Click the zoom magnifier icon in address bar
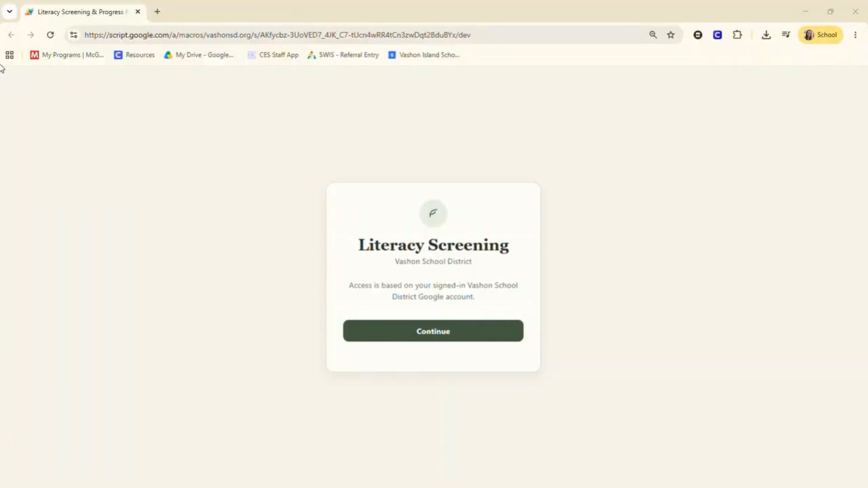The height and width of the screenshot is (488, 868). (x=653, y=35)
